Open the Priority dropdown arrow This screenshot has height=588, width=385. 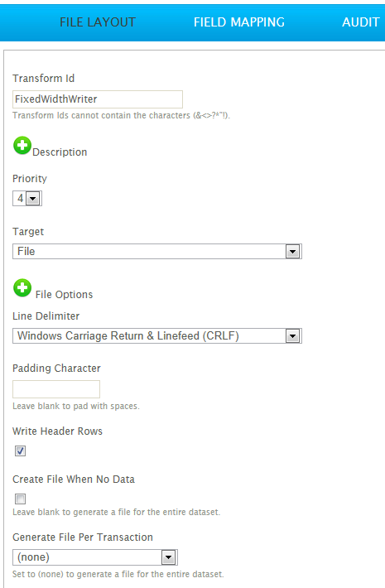(x=33, y=199)
